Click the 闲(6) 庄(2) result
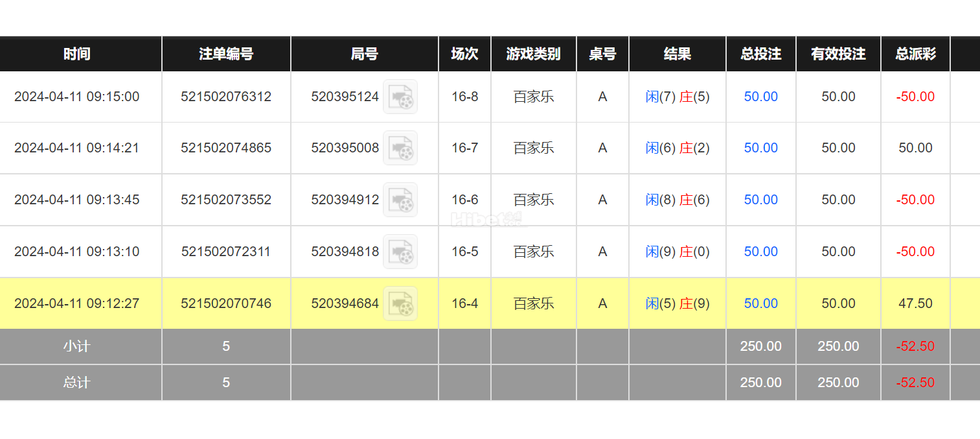 [x=678, y=148]
